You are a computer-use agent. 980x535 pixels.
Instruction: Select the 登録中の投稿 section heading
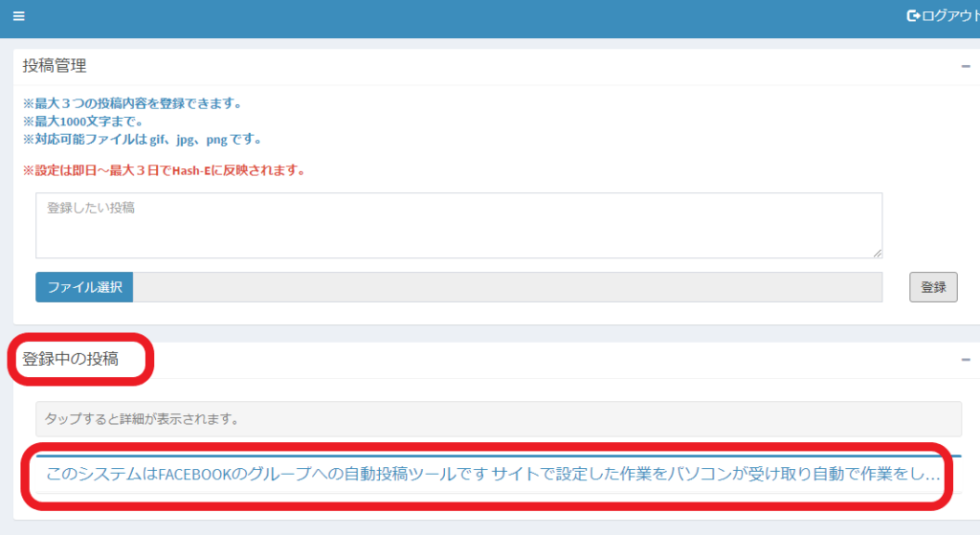pyautogui.click(x=70, y=359)
